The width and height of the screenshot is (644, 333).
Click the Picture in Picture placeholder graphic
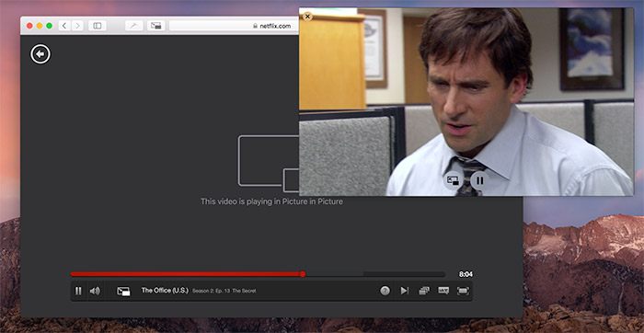269,164
